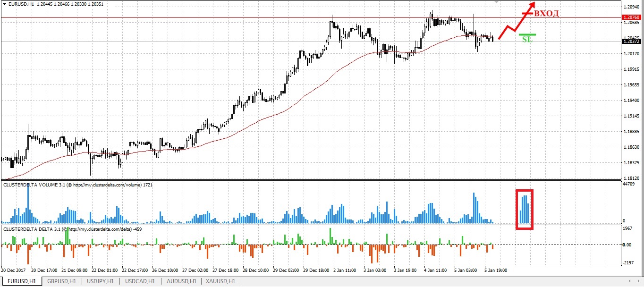The width and height of the screenshot is (644, 287).
Task: Open the USDJPY,H1 chart tab
Action: click(100, 281)
